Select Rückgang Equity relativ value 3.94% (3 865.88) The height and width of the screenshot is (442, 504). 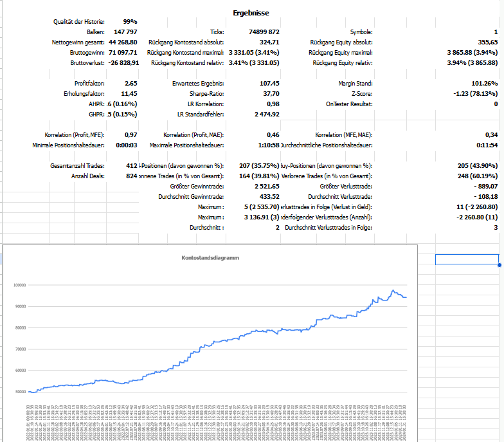472,63
